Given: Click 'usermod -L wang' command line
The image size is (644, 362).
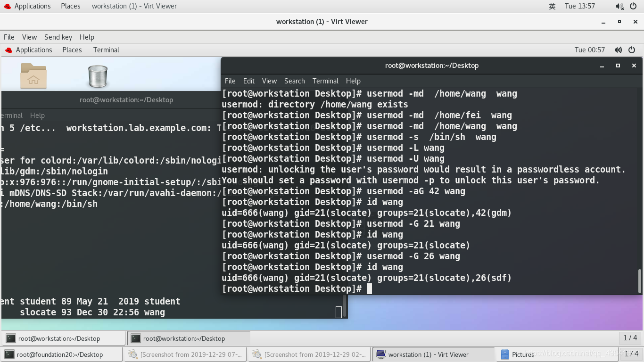Looking at the screenshot, I should pyautogui.click(x=405, y=148).
